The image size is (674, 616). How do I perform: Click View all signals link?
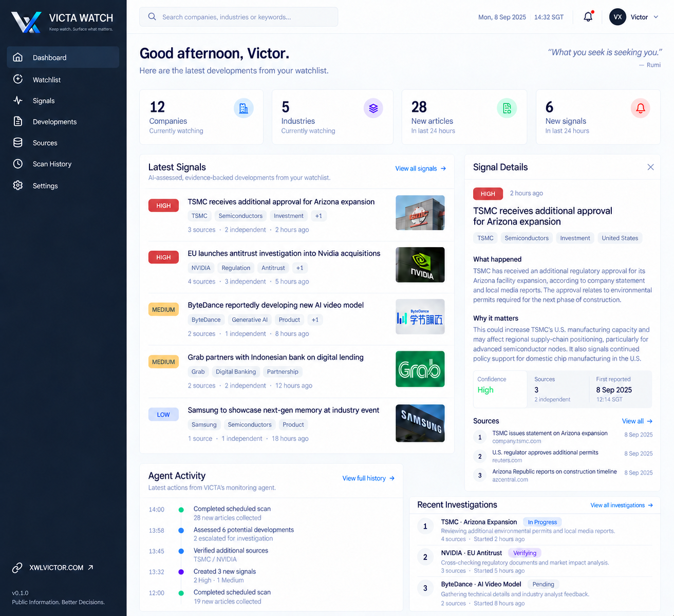pos(421,169)
